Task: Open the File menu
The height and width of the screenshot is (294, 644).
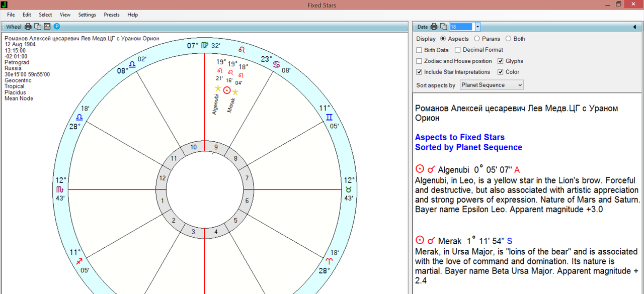Action: tap(11, 15)
